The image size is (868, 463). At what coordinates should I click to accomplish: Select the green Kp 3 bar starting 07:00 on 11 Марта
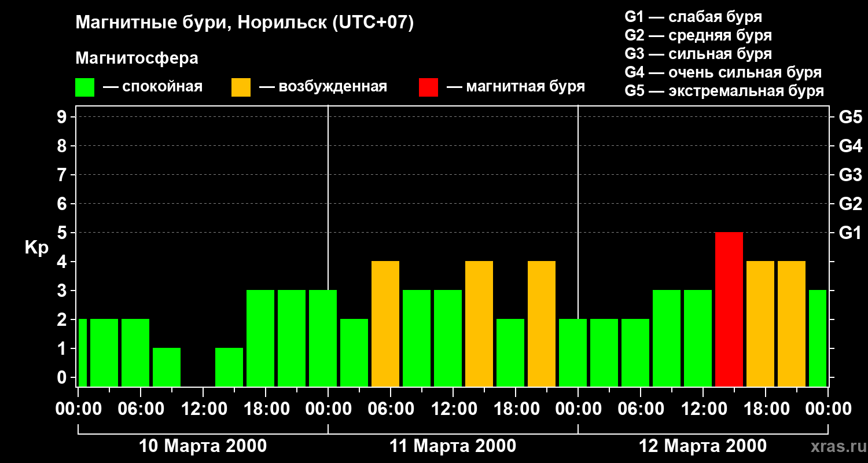click(417, 338)
